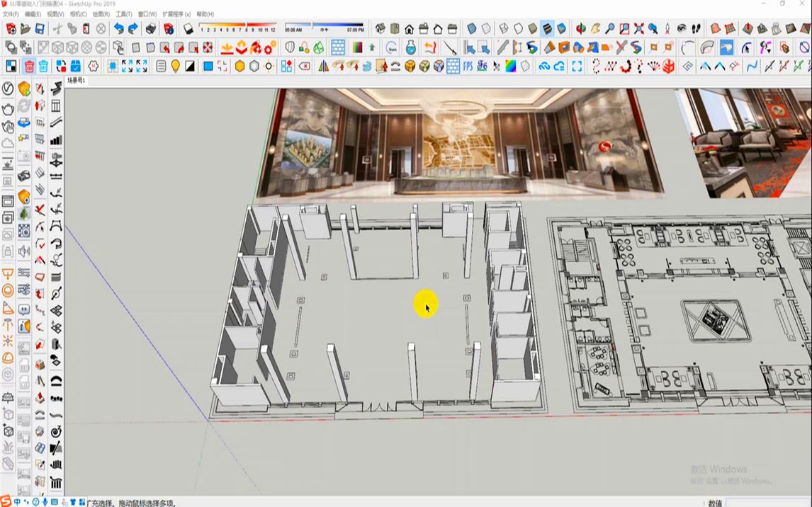Open the 相机(C) menu
Image resolution: width=812 pixels, height=507 pixels.
pos(78,14)
